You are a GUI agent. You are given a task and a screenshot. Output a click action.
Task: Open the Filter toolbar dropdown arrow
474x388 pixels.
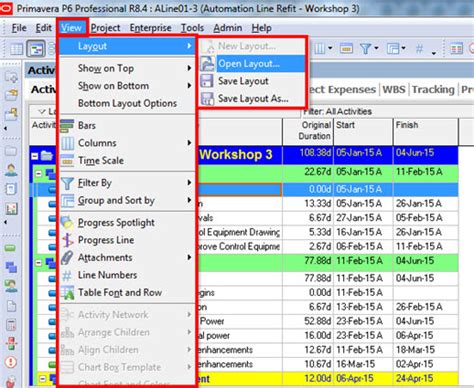click(x=376, y=49)
